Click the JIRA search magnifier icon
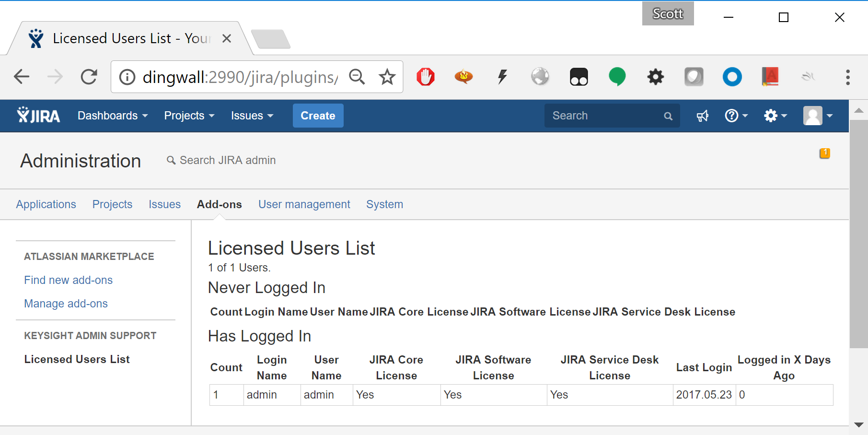The height and width of the screenshot is (435, 868). pyautogui.click(x=668, y=116)
